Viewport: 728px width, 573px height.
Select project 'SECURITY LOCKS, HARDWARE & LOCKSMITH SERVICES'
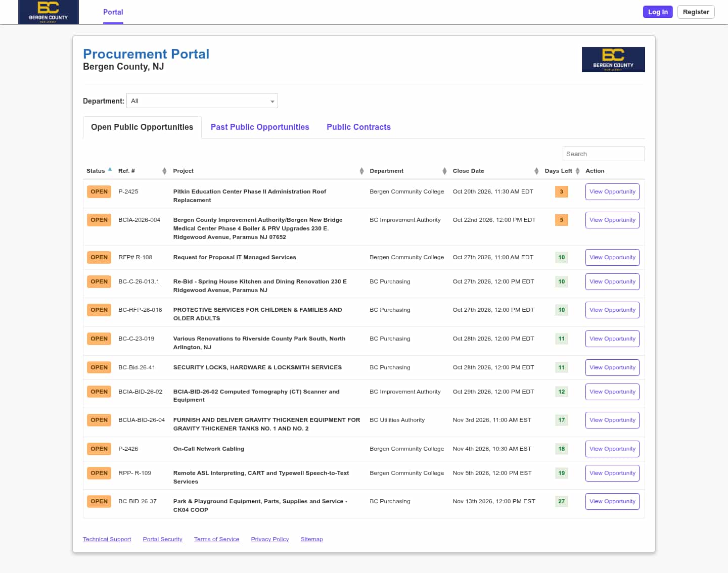coord(257,368)
